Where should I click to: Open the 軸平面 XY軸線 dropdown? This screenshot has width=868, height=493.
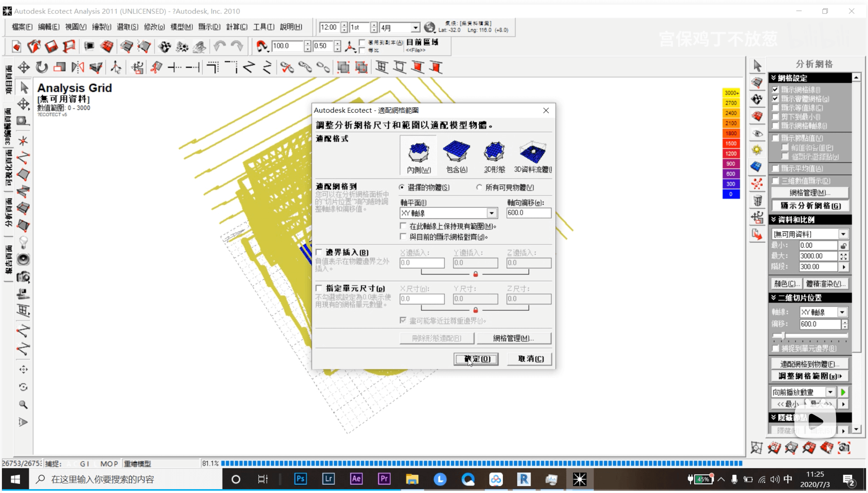click(491, 213)
